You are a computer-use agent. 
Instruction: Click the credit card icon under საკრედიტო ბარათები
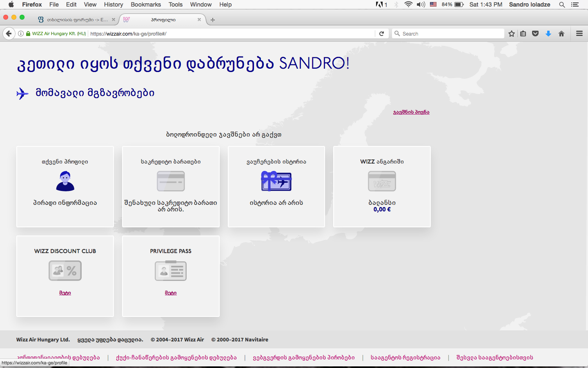pyautogui.click(x=171, y=181)
